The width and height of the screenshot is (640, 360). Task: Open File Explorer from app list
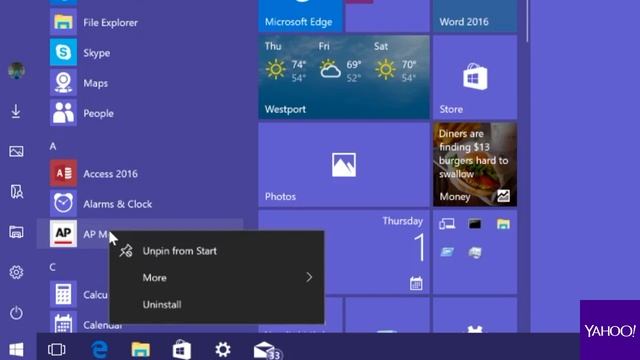tap(110, 22)
